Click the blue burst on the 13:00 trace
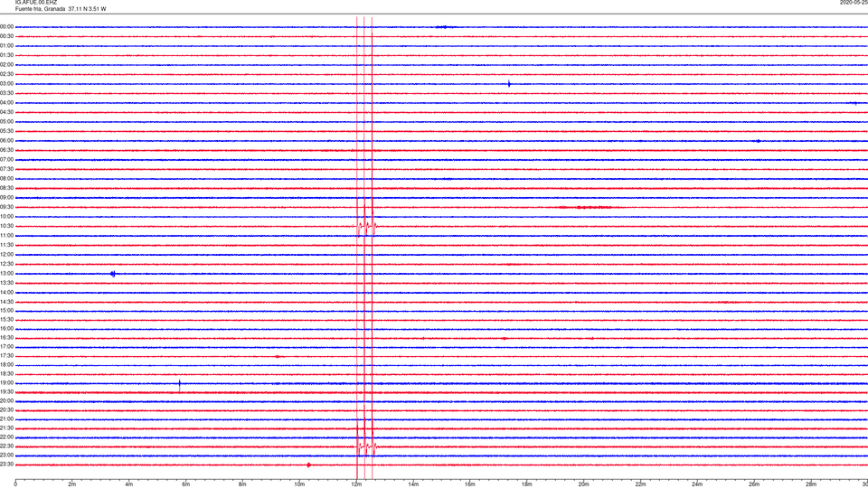Viewport: 868px width, 488px height. 113,274
